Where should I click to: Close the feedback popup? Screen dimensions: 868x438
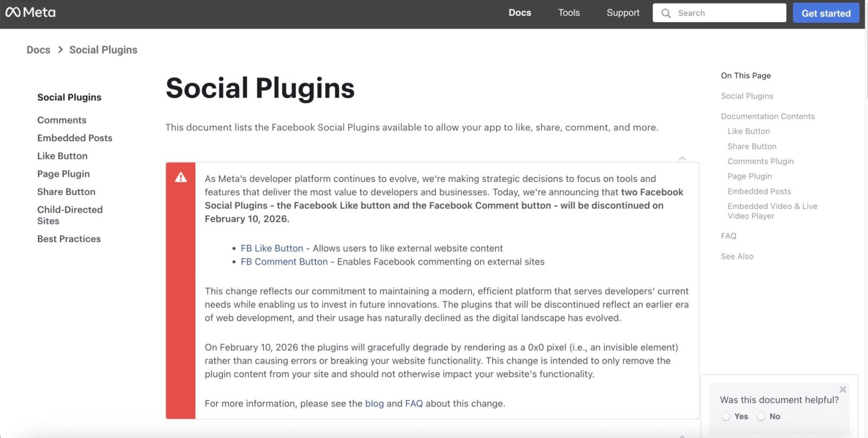pos(843,389)
